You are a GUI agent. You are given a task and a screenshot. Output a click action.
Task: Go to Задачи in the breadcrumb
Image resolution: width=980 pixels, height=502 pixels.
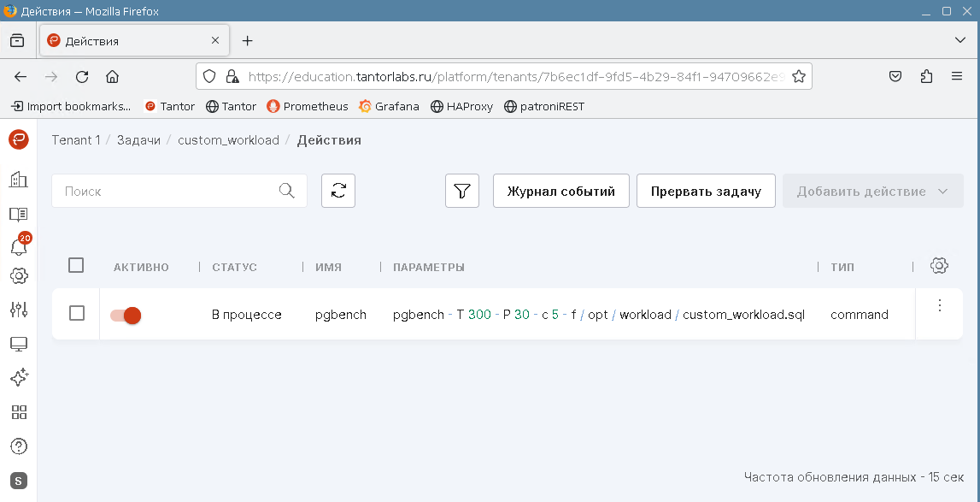click(138, 140)
